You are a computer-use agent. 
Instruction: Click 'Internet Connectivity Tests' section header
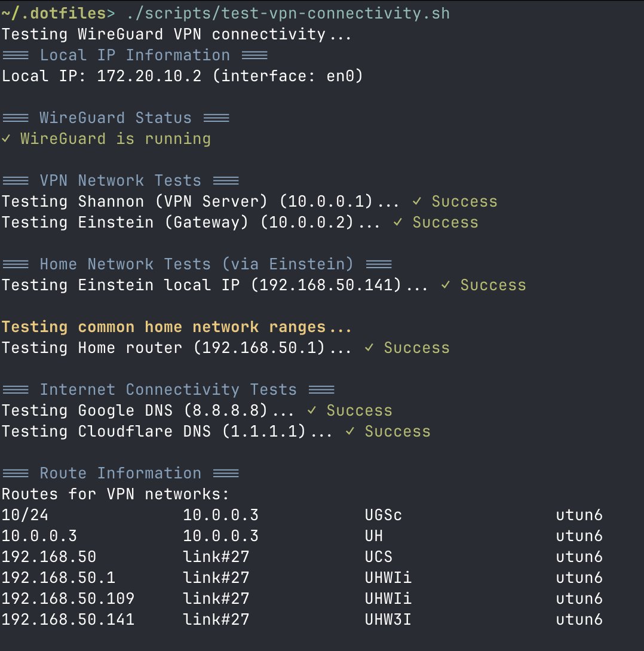[168, 389]
